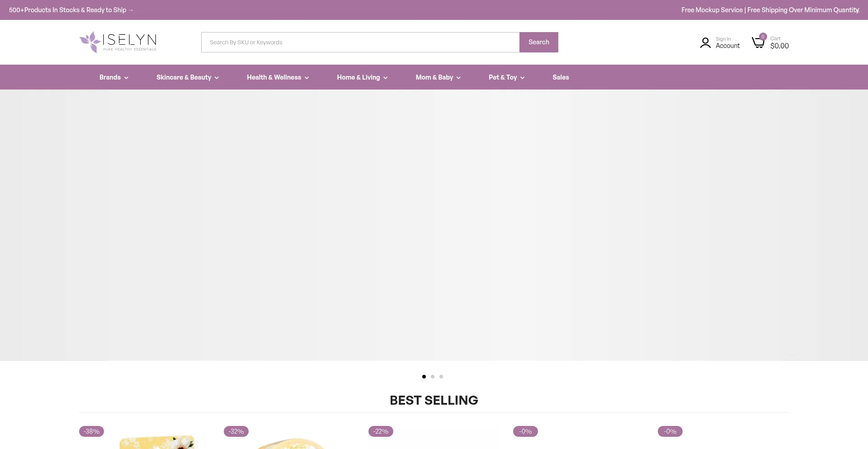Image resolution: width=868 pixels, height=449 pixels.
Task: Expand the Mom & Baby menu
Action: (x=438, y=77)
